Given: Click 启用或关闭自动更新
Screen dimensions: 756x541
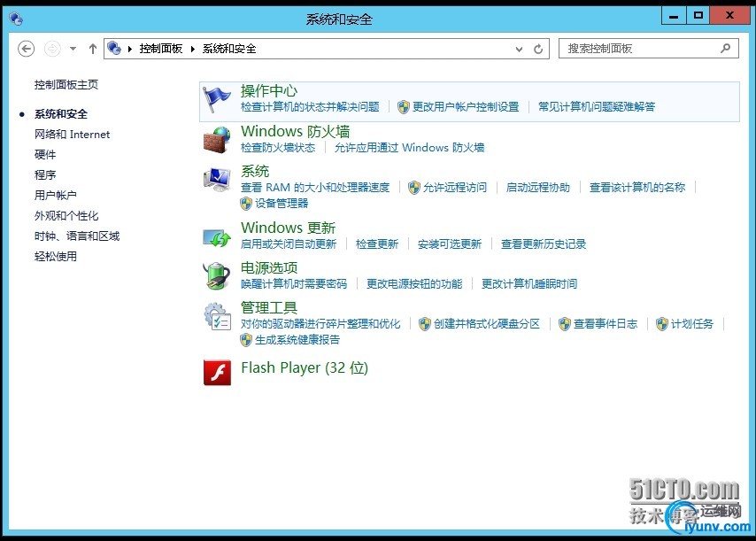Looking at the screenshot, I should click(x=289, y=244).
